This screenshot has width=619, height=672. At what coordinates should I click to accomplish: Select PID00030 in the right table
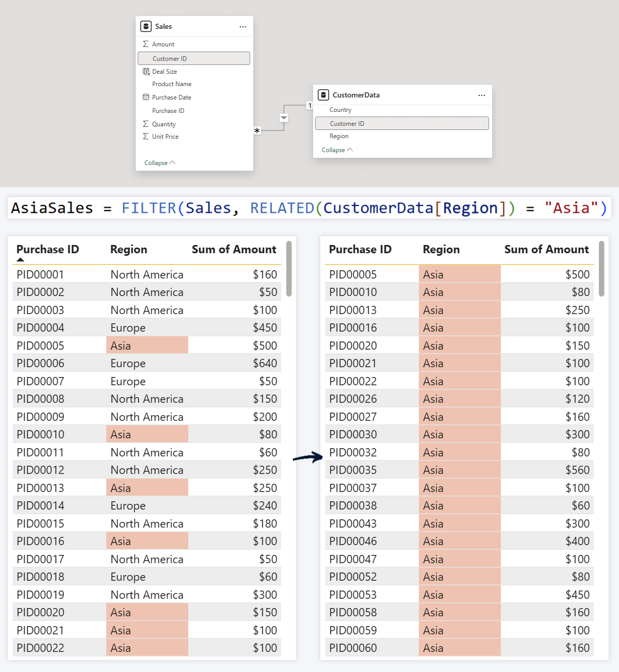coord(353,434)
